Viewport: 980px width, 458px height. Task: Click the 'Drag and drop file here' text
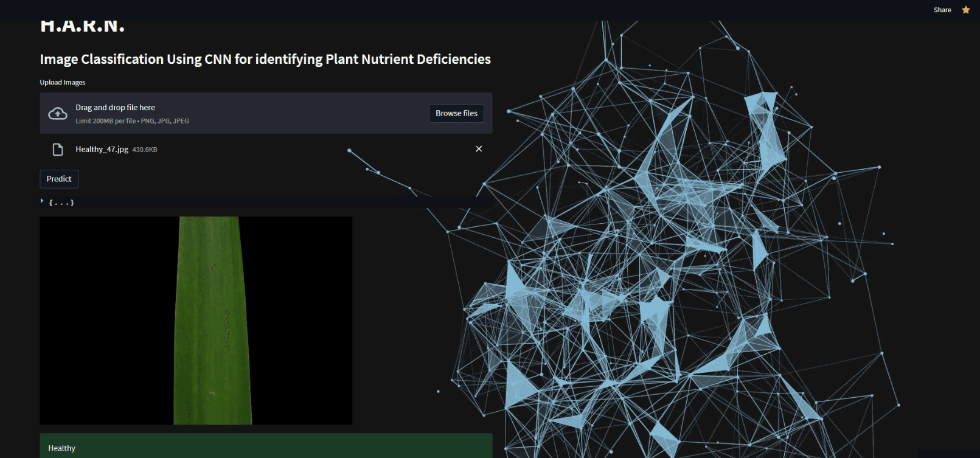(x=115, y=108)
